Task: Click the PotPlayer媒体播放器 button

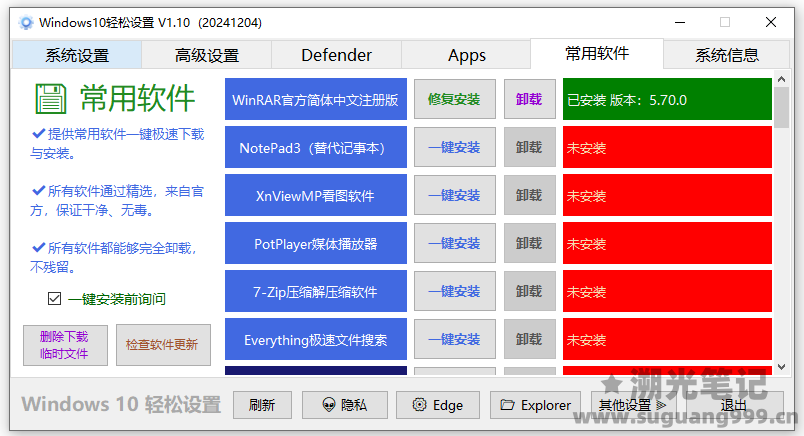Action: point(316,243)
